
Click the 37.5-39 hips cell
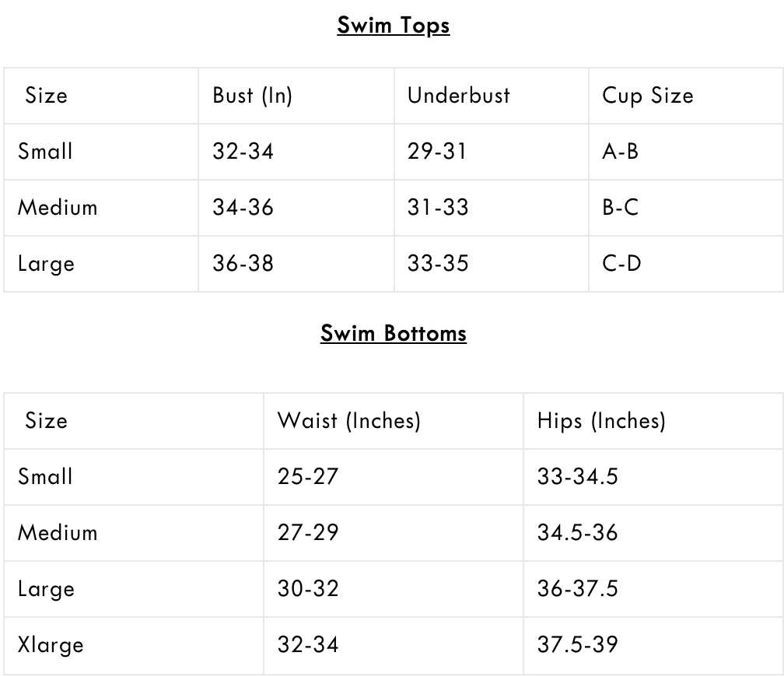(x=577, y=645)
